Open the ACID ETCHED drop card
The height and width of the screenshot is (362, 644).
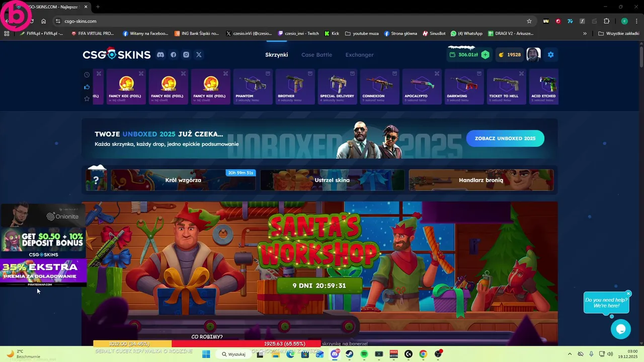(x=544, y=86)
